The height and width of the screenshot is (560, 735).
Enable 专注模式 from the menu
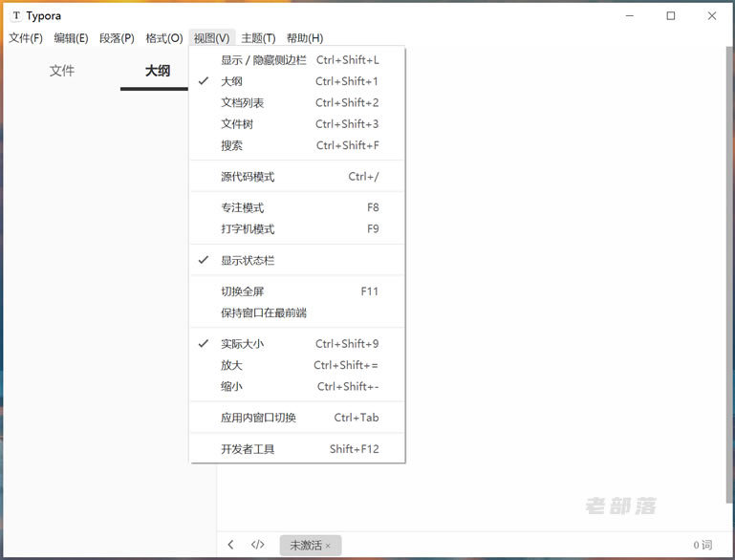[297, 207]
